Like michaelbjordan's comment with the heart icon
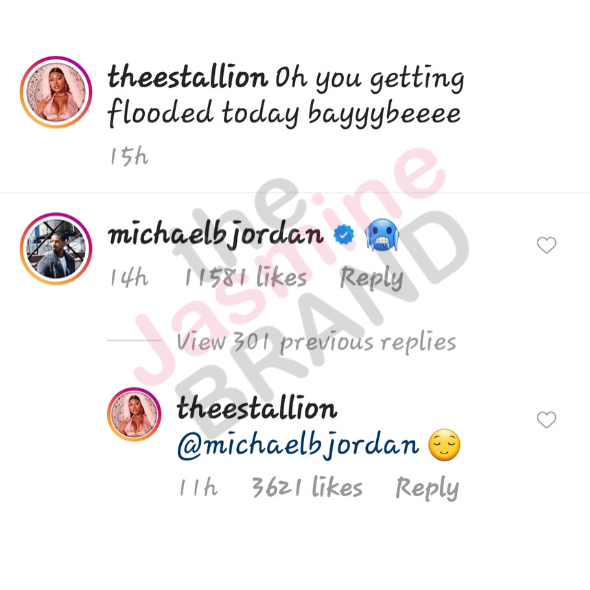 pyautogui.click(x=546, y=245)
